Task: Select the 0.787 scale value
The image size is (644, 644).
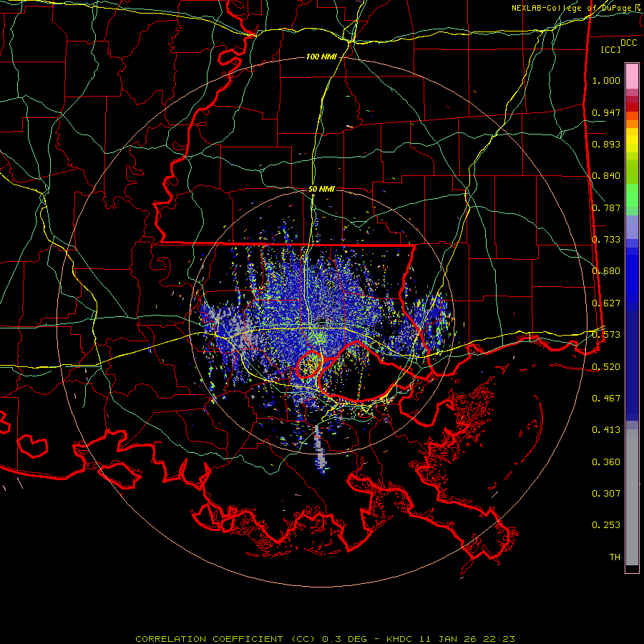Action: 606,208
